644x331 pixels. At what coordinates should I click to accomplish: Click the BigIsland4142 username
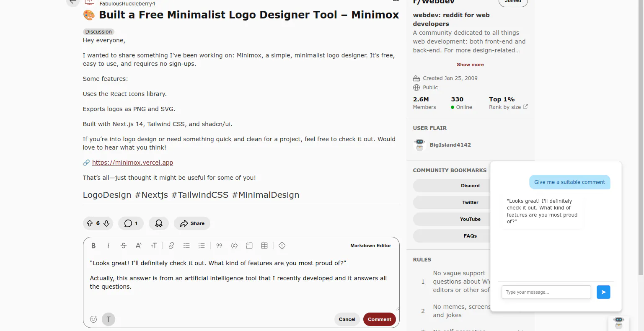click(x=450, y=145)
